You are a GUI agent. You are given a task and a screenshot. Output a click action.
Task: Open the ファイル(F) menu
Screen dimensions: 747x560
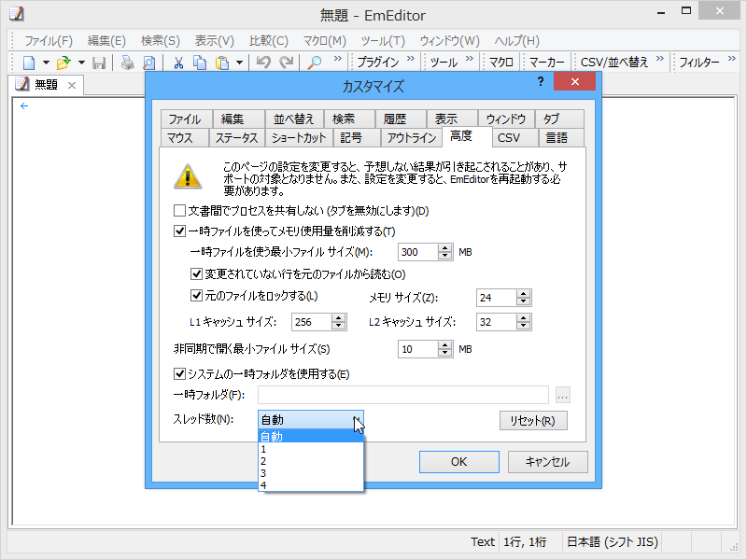[49, 41]
